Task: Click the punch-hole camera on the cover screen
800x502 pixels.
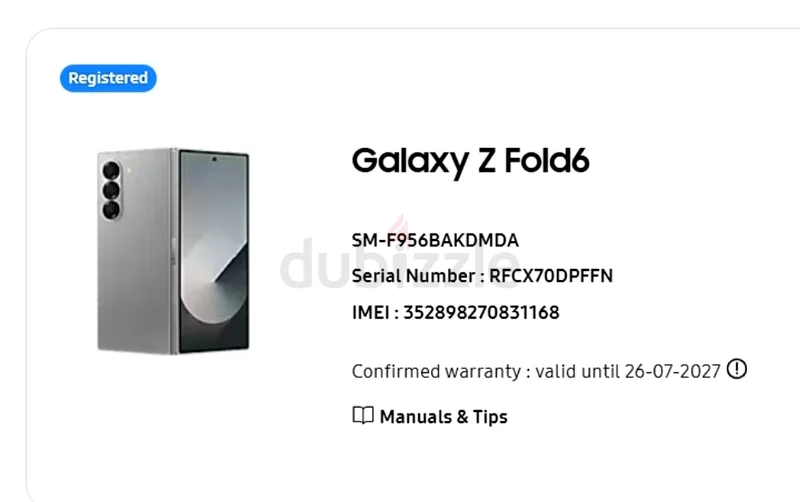Action: pyautogui.click(x=214, y=160)
